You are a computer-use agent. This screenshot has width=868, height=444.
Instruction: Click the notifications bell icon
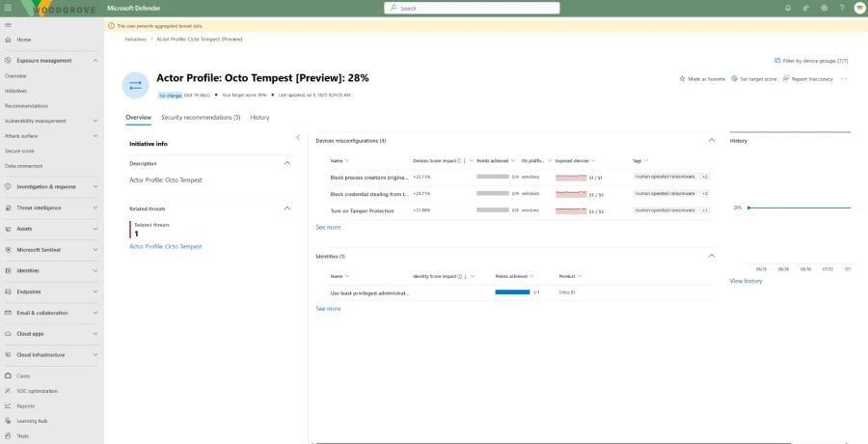point(788,8)
